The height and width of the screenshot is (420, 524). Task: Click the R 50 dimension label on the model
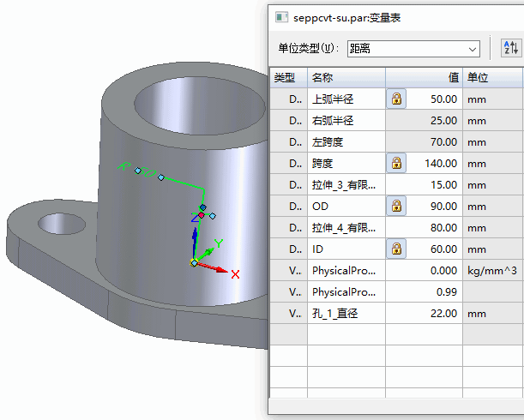[x=138, y=170]
